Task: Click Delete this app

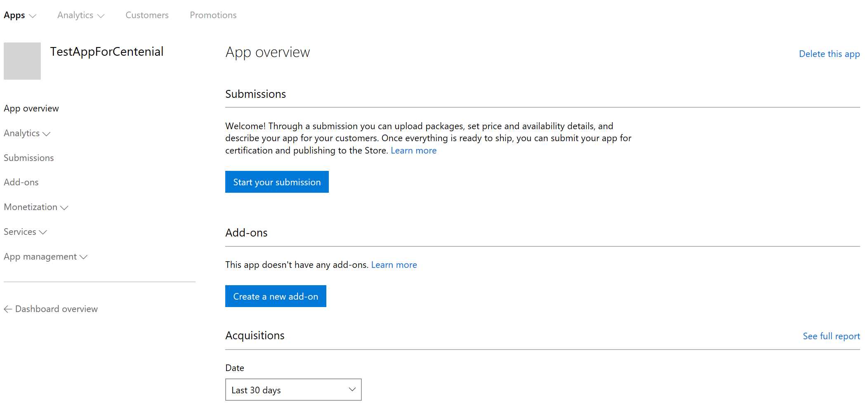Action: pyautogui.click(x=830, y=54)
